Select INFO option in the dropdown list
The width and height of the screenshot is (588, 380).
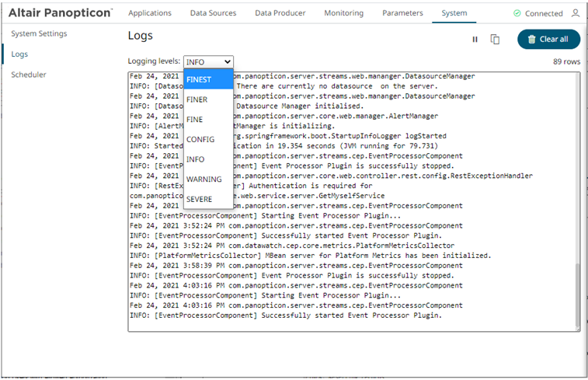[x=208, y=159]
